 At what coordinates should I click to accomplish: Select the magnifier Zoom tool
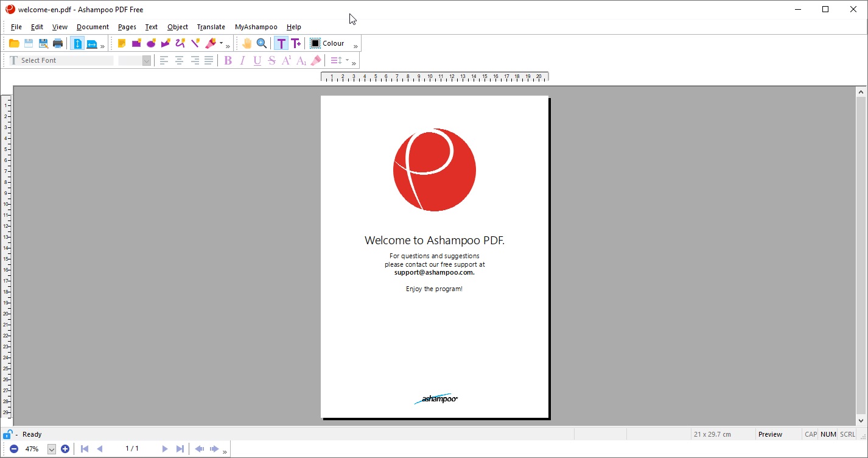(262, 43)
